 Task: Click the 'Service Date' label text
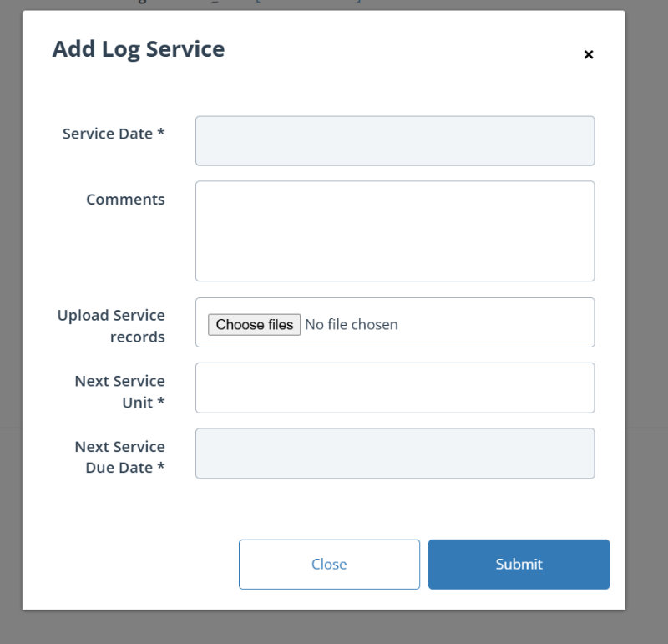click(108, 134)
